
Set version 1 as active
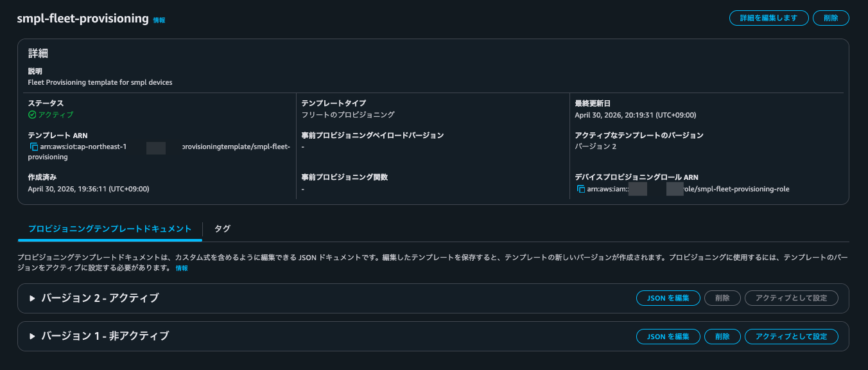(x=791, y=336)
